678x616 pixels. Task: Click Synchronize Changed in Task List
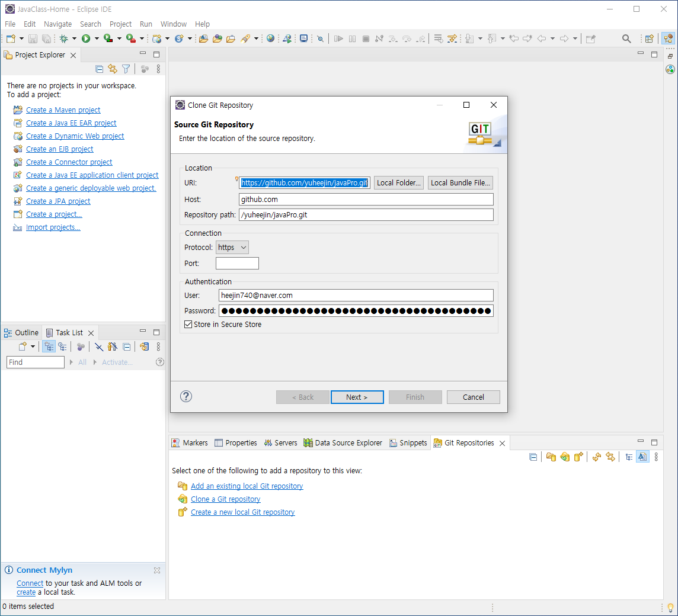(145, 346)
